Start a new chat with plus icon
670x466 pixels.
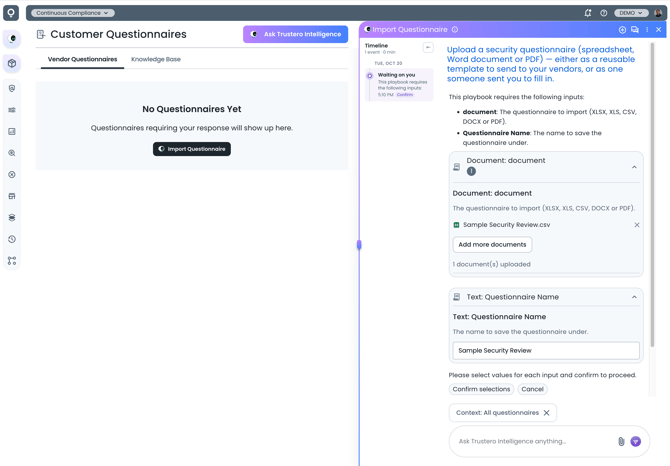(622, 29)
